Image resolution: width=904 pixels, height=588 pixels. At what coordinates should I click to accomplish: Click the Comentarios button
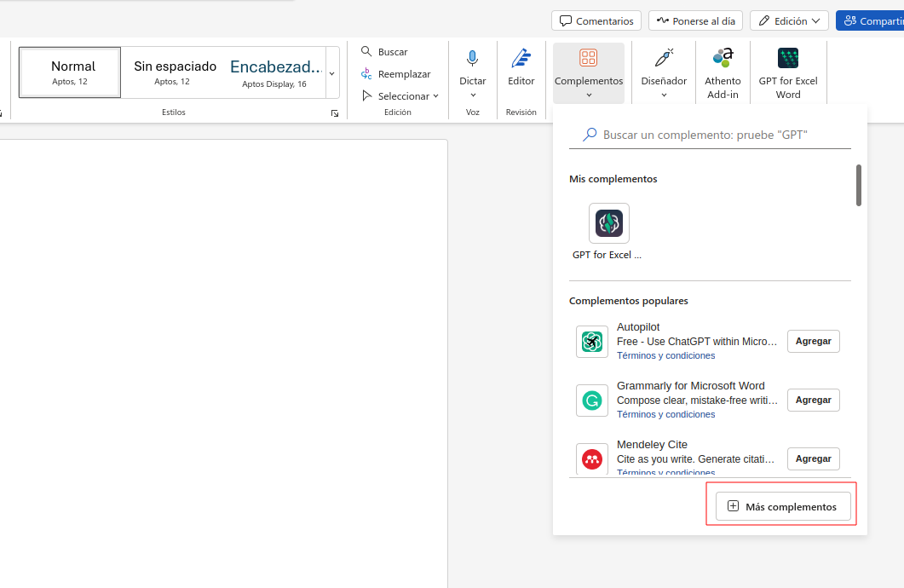tap(596, 20)
